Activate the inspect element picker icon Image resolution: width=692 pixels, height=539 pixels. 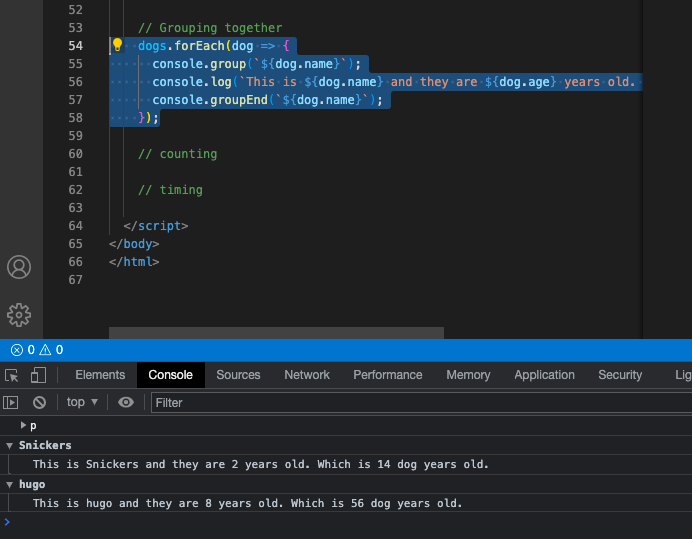tap(12, 375)
